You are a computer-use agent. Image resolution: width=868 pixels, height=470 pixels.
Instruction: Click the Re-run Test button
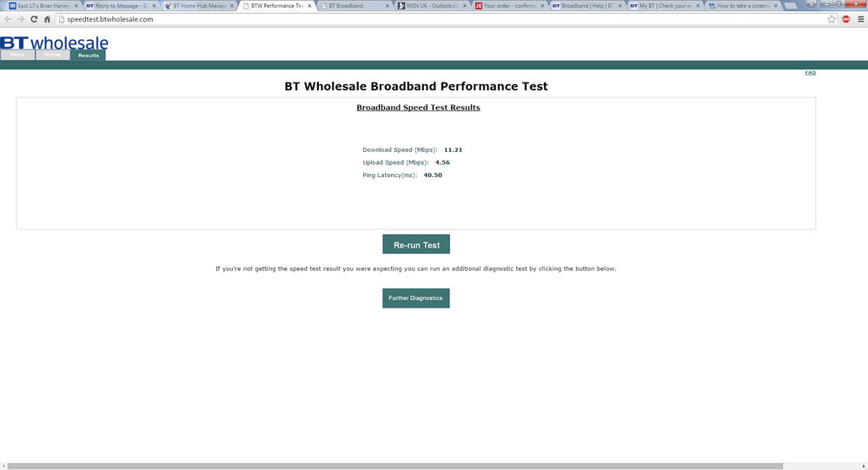coord(416,244)
